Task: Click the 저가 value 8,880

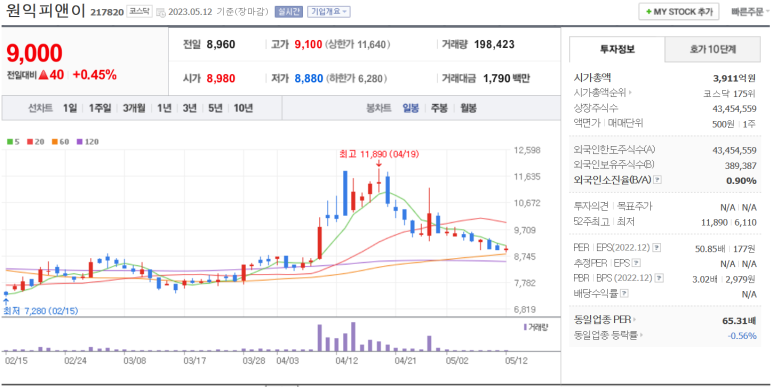Action: (309, 78)
